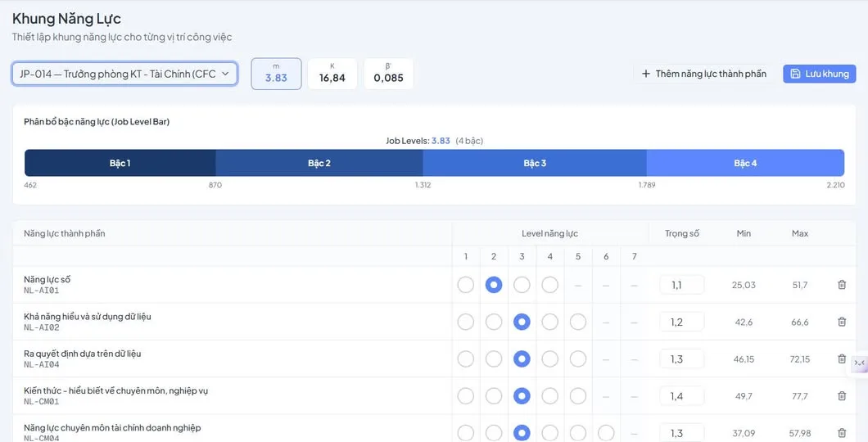Click the K value box 16,84
The height and width of the screenshot is (442, 868).
[332, 74]
